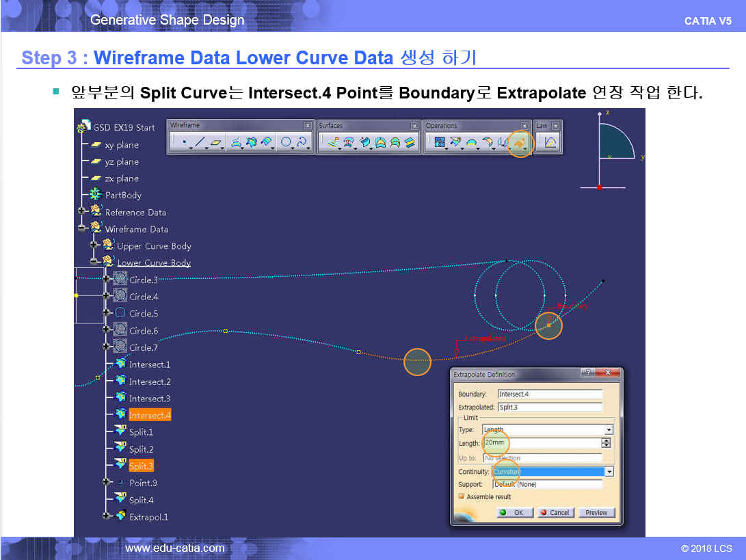Select the Circle tool in Wireframe toolbar
746x560 pixels.
(x=286, y=143)
